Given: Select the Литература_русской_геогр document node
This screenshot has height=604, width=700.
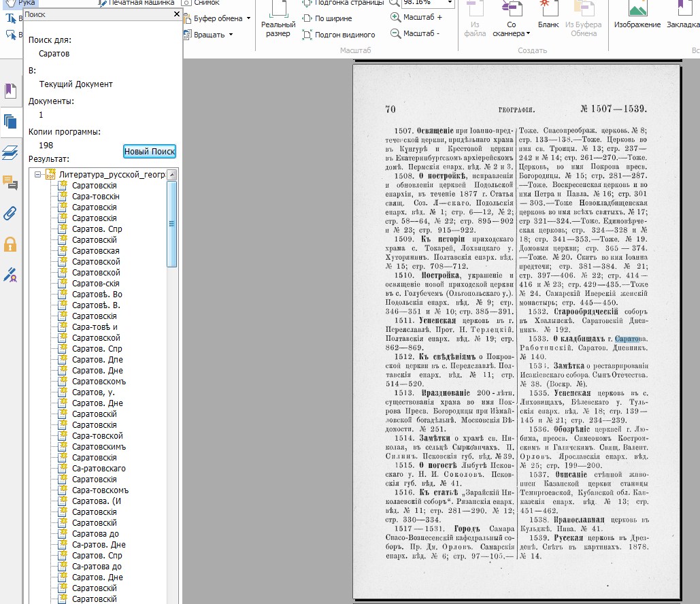Looking at the screenshot, I should point(112,175).
